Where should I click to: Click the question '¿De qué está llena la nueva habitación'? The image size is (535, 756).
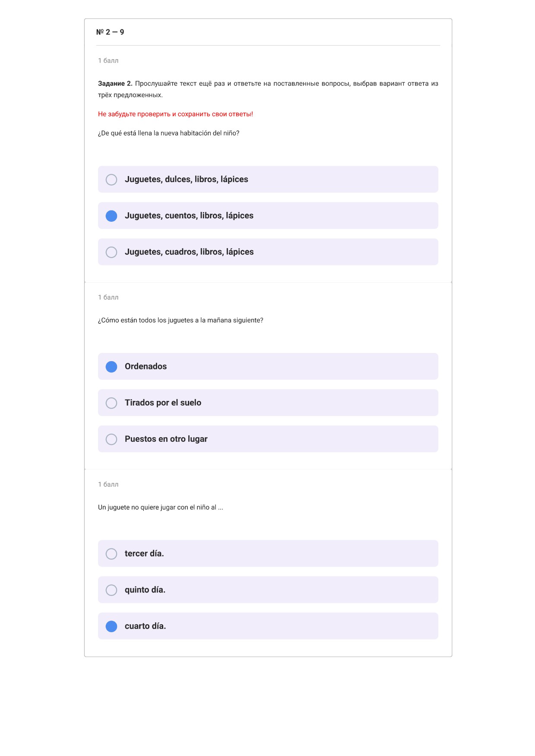click(x=168, y=133)
